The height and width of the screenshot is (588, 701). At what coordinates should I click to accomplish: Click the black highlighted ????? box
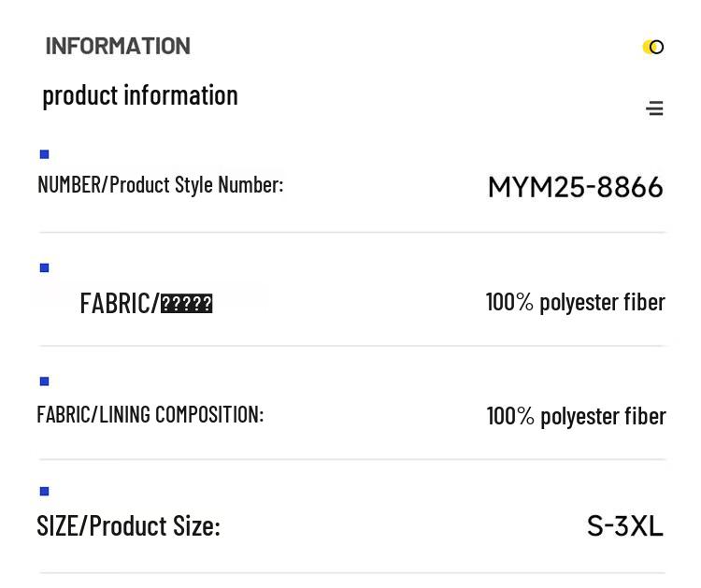point(187,304)
